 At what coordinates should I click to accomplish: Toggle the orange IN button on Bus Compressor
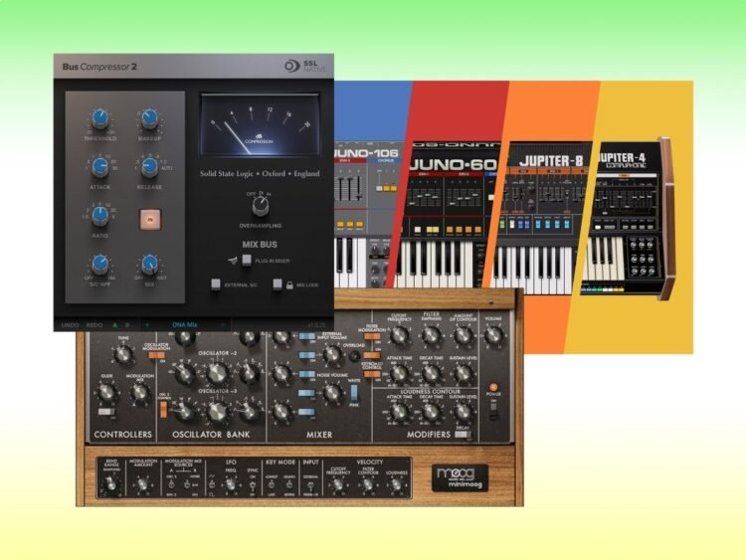150,220
